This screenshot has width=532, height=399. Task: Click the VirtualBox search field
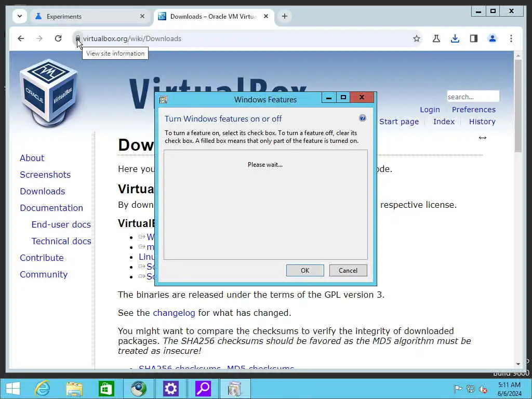coord(473,97)
